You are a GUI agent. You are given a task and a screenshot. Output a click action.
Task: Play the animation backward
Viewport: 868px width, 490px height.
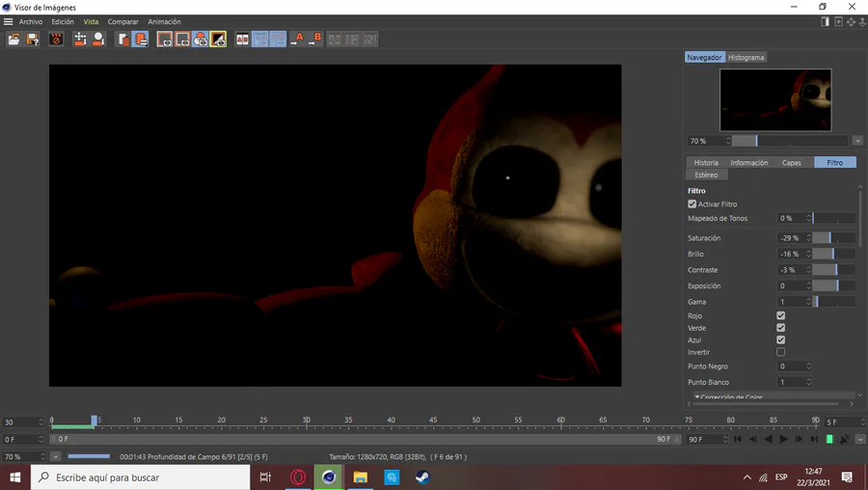point(769,439)
